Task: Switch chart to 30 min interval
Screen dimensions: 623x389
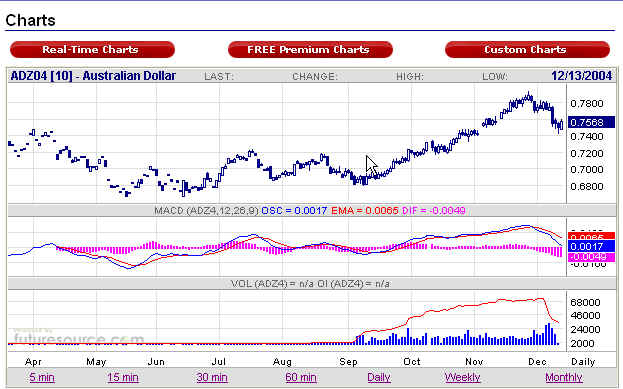Action: [x=212, y=377]
